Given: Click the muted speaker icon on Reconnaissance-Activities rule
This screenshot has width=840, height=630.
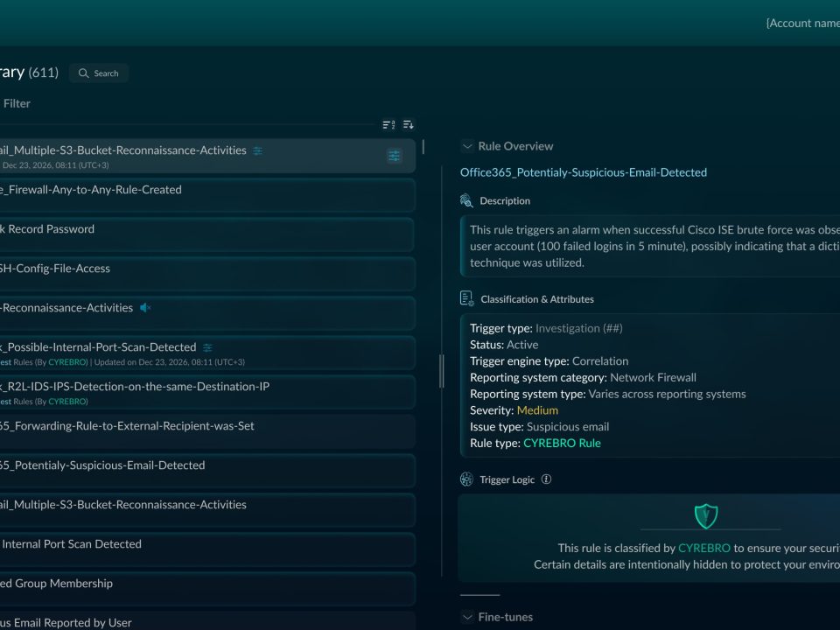Looking at the screenshot, I should pos(146,308).
